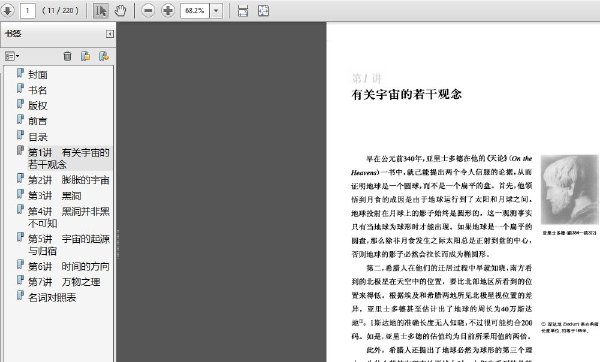600x362 pixels.
Task: Open the 封面 bookmark
Action: coord(38,75)
